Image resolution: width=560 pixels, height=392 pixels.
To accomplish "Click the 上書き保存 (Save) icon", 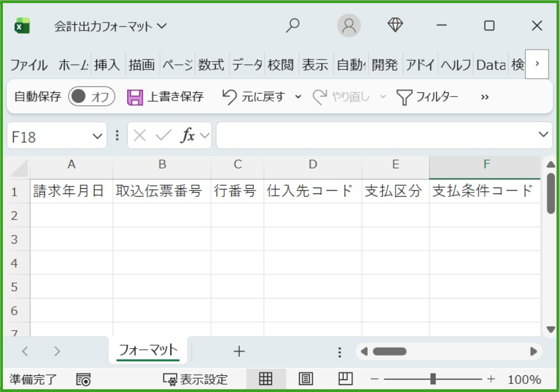I will pyautogui.click(x=135, y=96).
